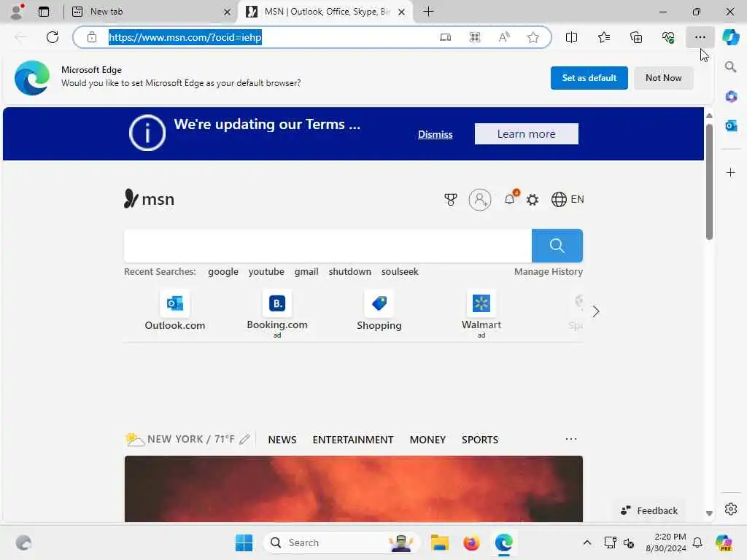Click the Set as default button
This screenshot has width=747, height=560.
pos(589,78)
